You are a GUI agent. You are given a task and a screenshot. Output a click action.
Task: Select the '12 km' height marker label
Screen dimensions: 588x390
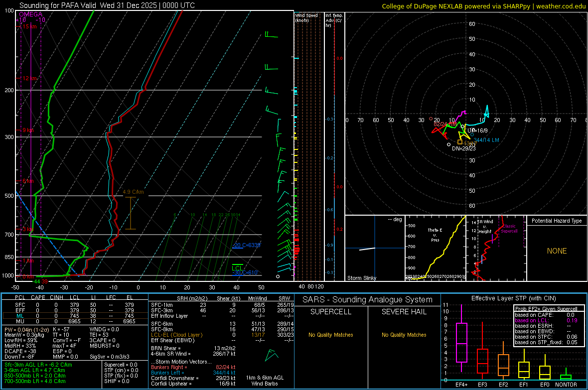coord(29,78)
